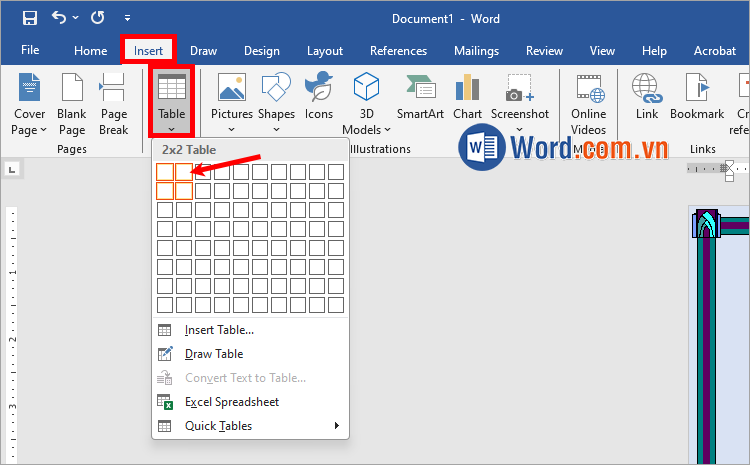Click the 3D Models cube icon
The image size is (750, 465).
(x=366, y=87)
